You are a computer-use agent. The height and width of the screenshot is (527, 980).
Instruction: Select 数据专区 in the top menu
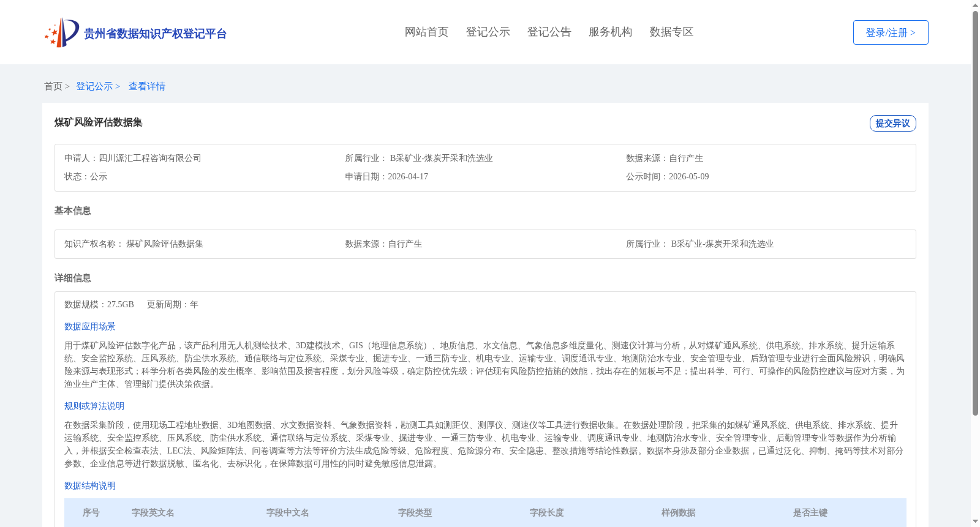[671, 32]
